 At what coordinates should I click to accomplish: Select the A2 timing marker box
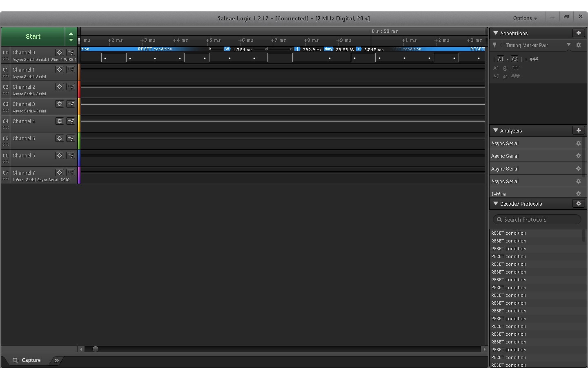pos(514,59)
